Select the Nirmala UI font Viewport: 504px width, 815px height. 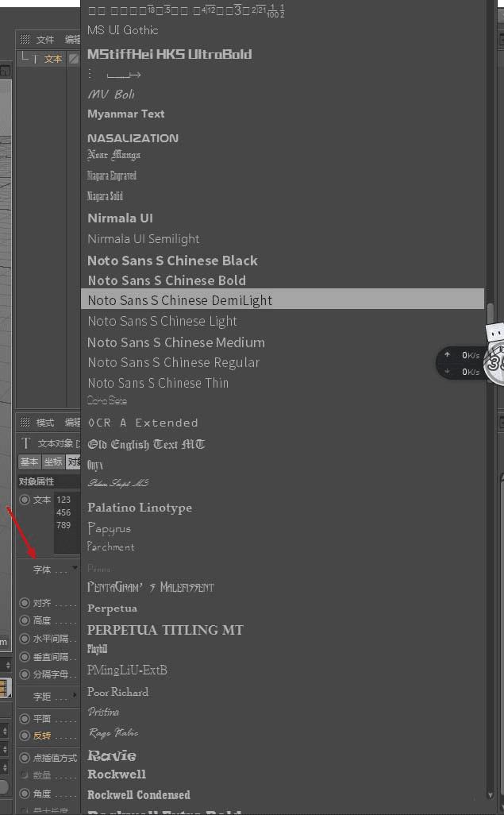[x=120, y=218]
